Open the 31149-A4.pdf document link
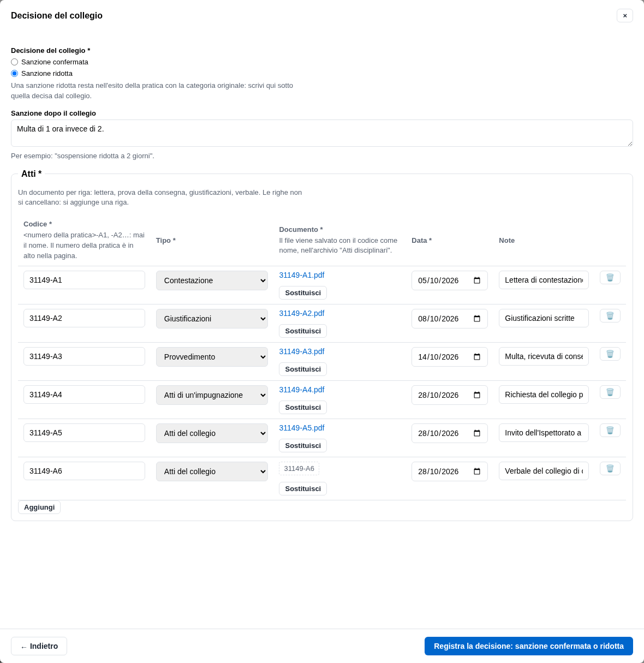This screenshot has height=663, width=644. tap(302, 390)
